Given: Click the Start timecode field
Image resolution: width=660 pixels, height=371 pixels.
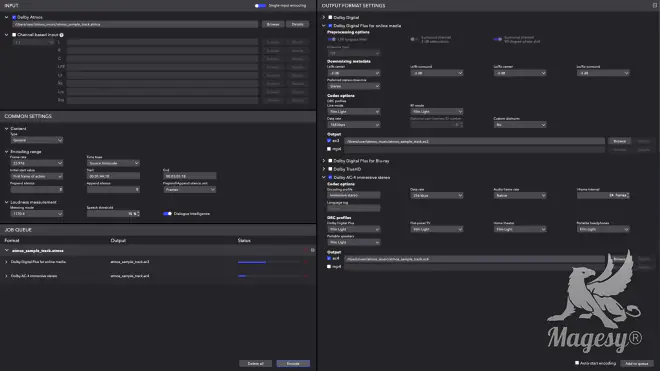Looking at the screenshot, I should click(x=113, y=176).
